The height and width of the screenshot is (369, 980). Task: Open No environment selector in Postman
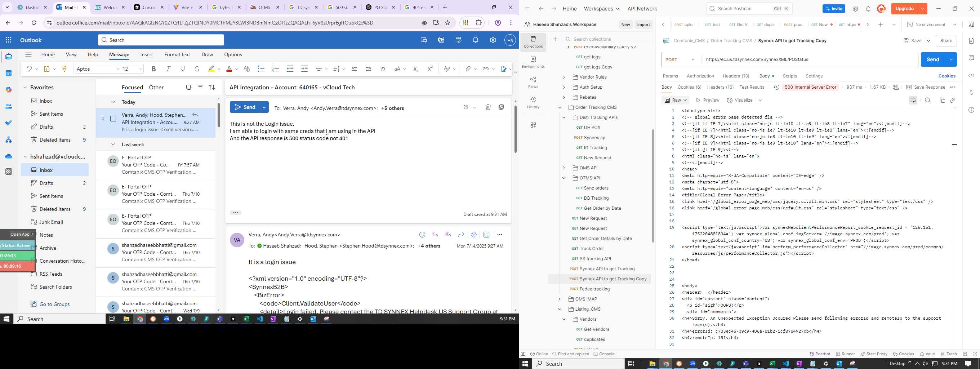[932, 25]
